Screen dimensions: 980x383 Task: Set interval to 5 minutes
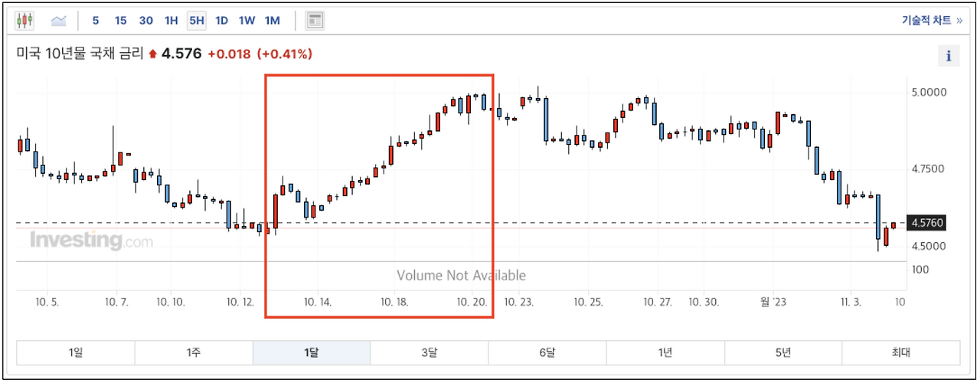coord(95,21)
